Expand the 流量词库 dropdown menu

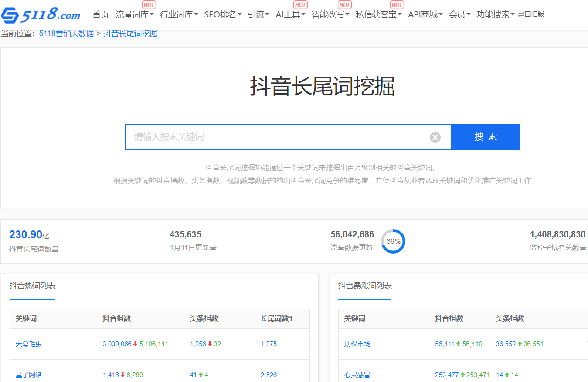pos(135,14)
